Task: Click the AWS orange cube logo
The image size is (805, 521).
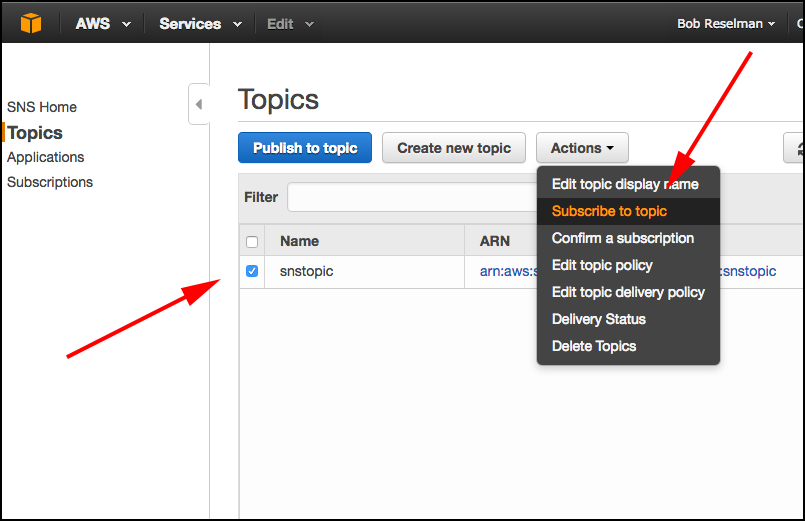Action: tap(31, 23)
